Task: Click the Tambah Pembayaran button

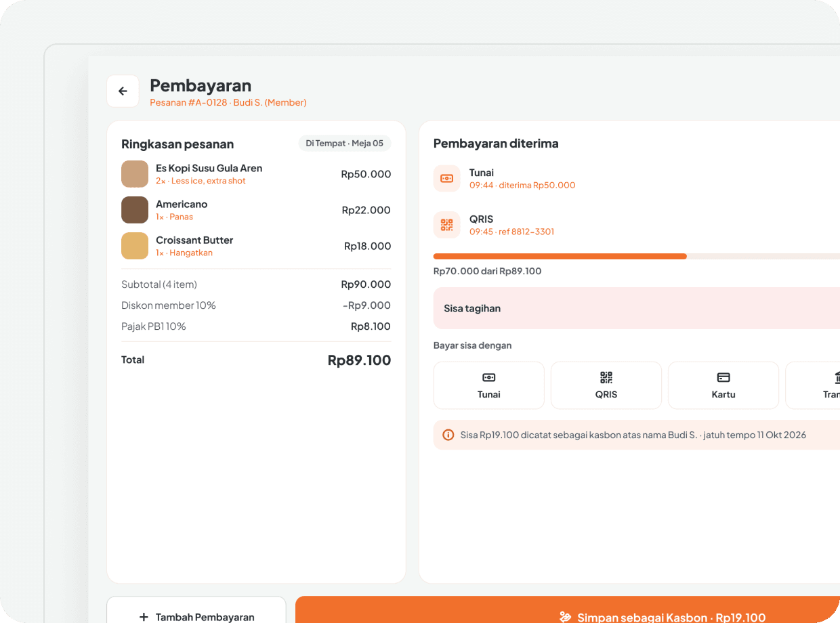Action: [x=196, y=610]
